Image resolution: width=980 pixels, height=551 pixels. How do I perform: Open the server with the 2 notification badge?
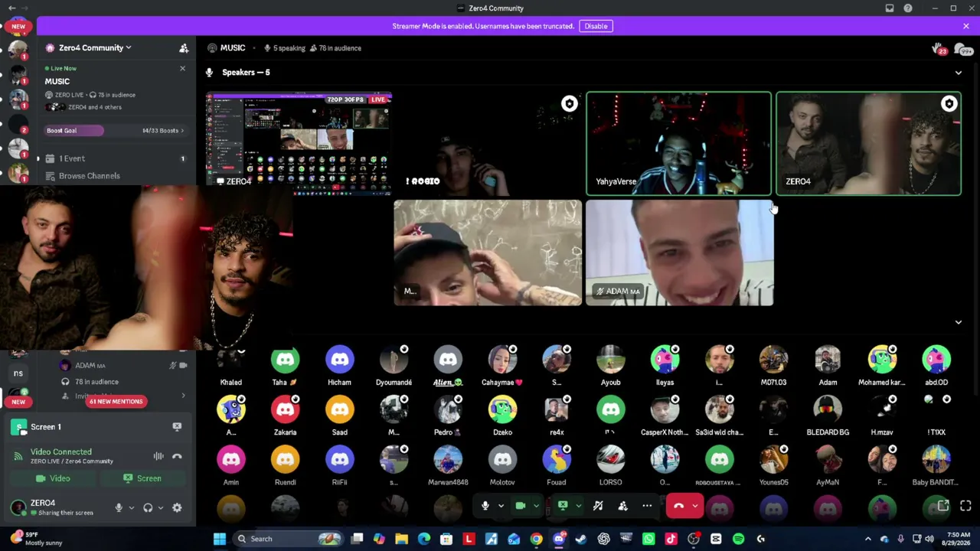coord(18,123)
